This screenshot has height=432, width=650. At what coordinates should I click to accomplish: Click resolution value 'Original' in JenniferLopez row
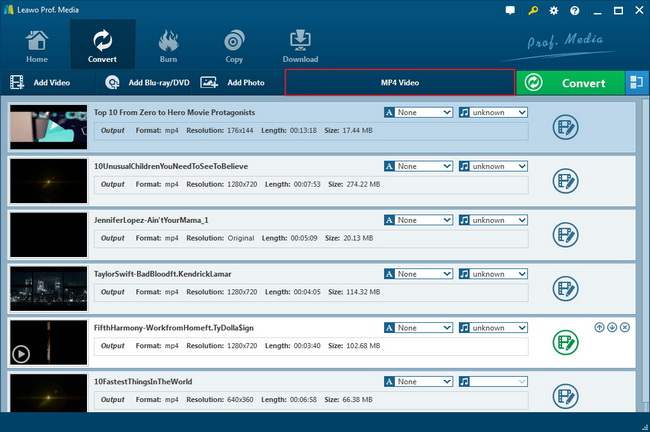tap(241, 238)
